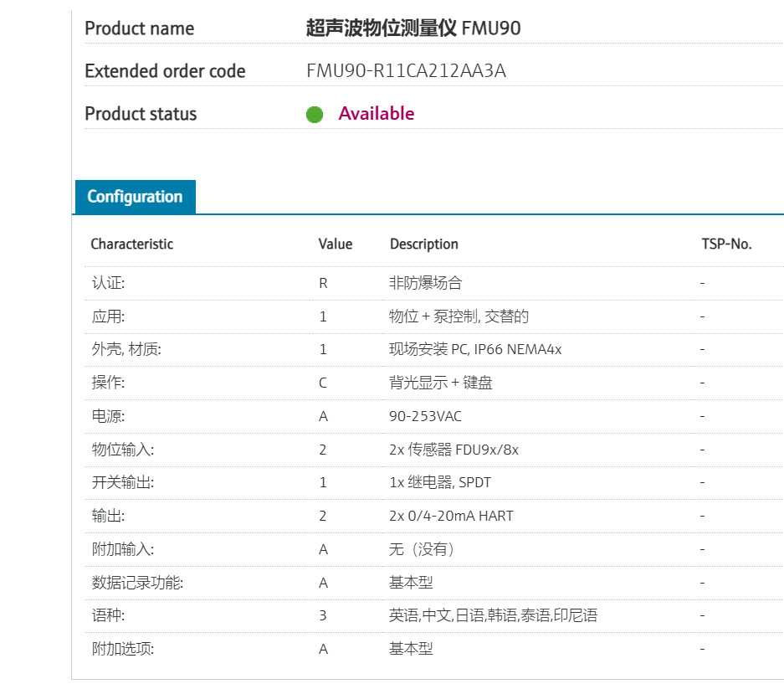
Task: Click the Characteristic column header
Action: (132, 244)
